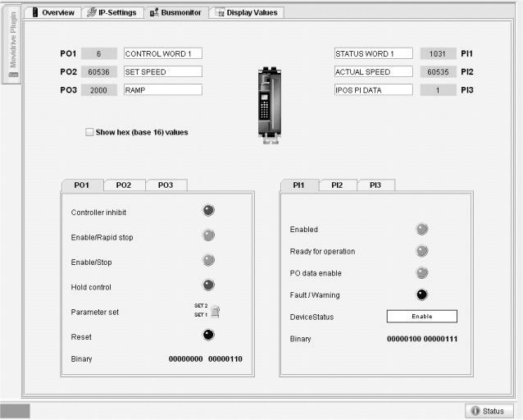Select the PO1 sub-tab in lower panel

[x=82, y=185]
